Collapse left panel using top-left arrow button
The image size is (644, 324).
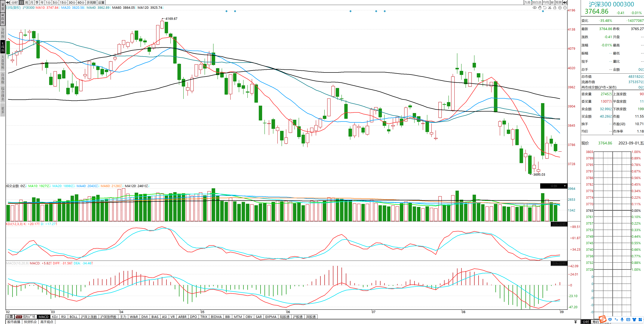(x=8, y=2)
